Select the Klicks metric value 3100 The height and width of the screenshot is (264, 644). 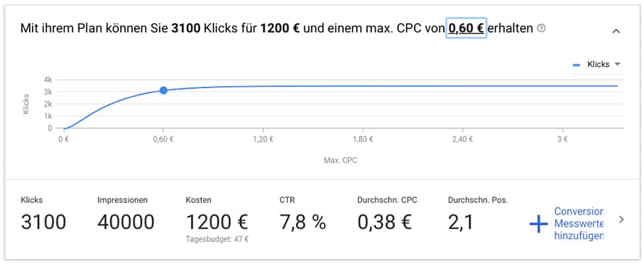click(43, 223)
